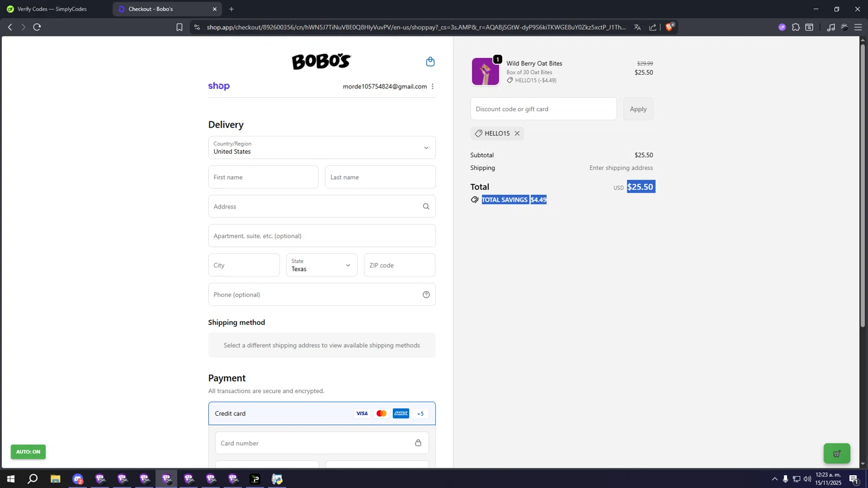Viewport: 868px width, 488px height.
Task: Open Windows Start menu
Action: click(10, 479)
